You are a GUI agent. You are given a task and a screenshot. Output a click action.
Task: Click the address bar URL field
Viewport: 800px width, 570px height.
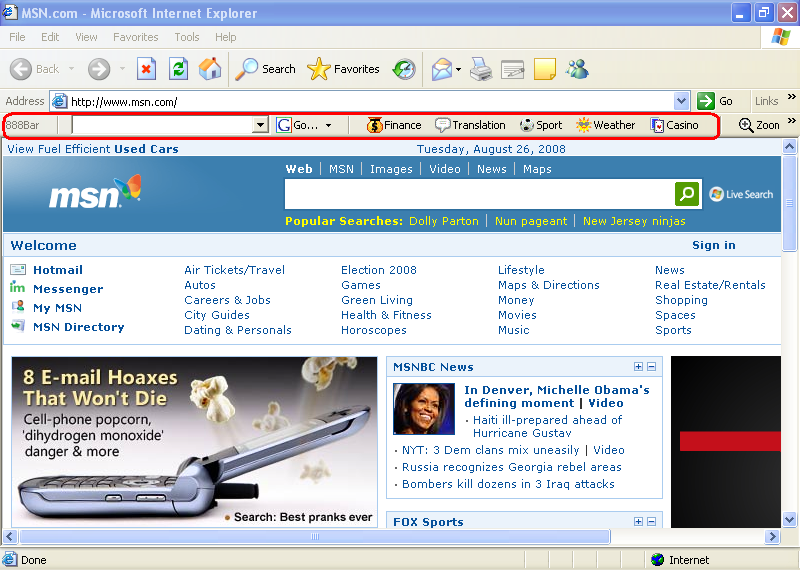pyautogui.click(x=371, y=102)
